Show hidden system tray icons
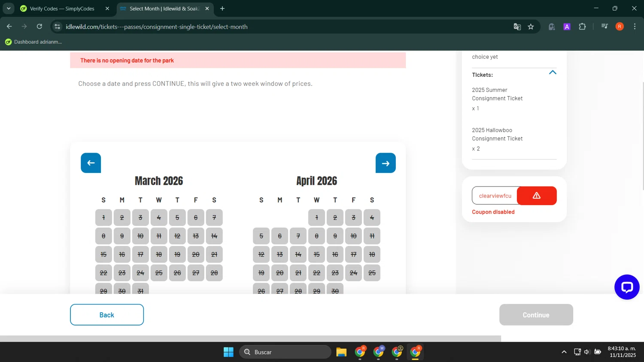The width and height of the screenshot is (644, 362). [564, 352]
